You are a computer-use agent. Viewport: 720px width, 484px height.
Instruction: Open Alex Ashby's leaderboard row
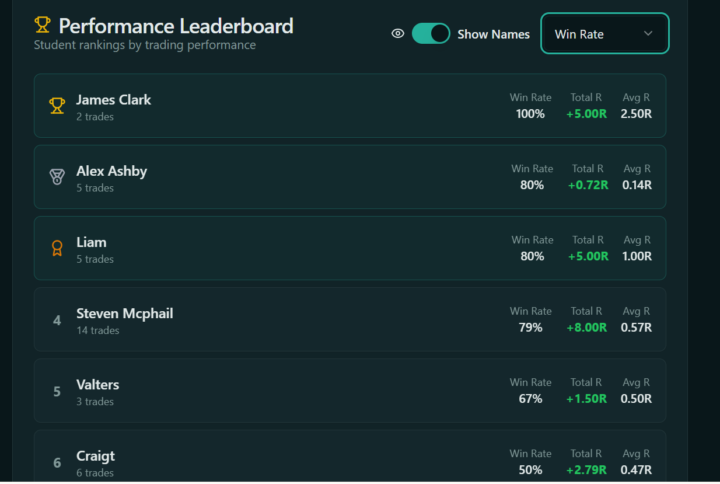(350, 177)
